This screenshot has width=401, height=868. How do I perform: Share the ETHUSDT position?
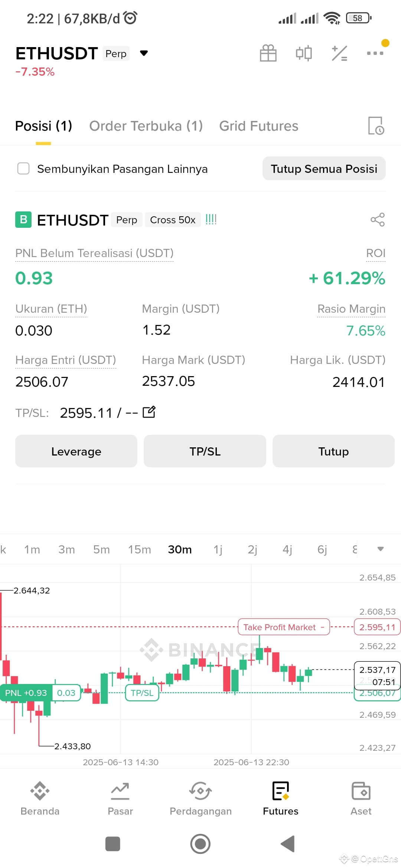[x=378, y=220]
